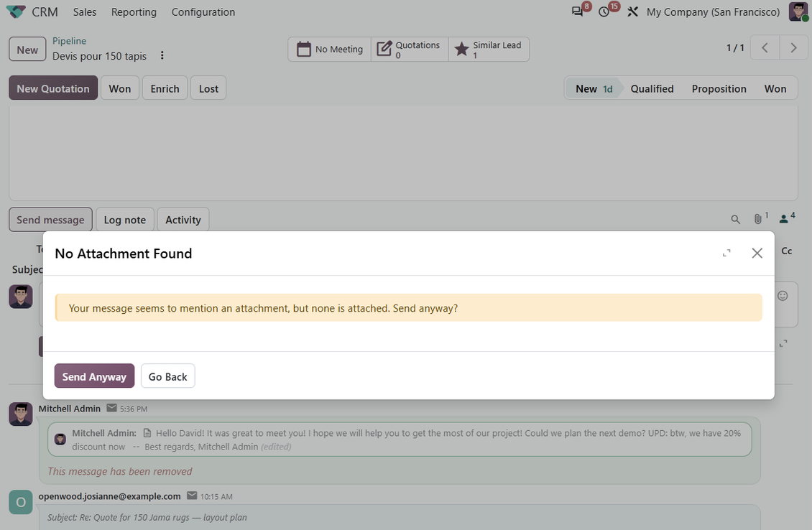Set stage to Won in status bar
The width and height of the screenshot is (812, 530).
[775, 88]
